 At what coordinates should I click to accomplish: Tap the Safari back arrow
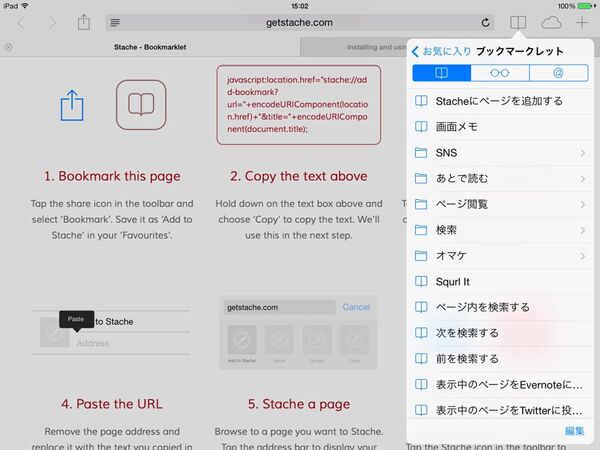click(21, 23)
